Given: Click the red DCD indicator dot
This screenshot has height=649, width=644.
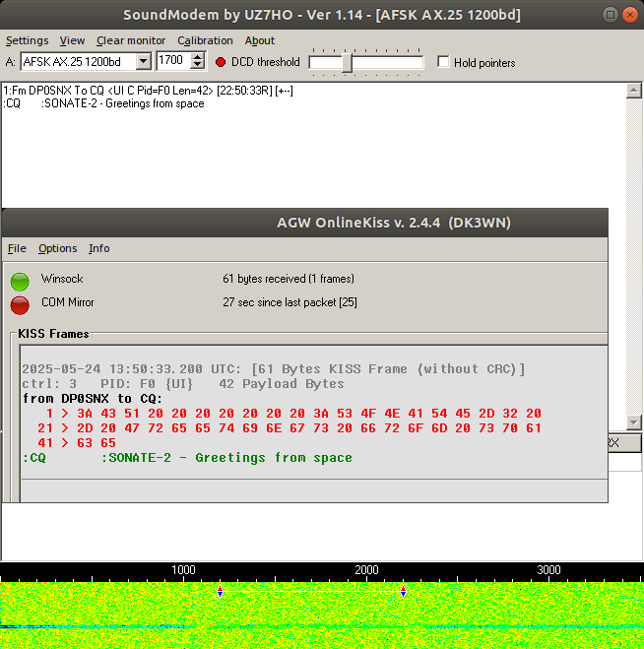Looking at the screenshot, I should 221,62.
